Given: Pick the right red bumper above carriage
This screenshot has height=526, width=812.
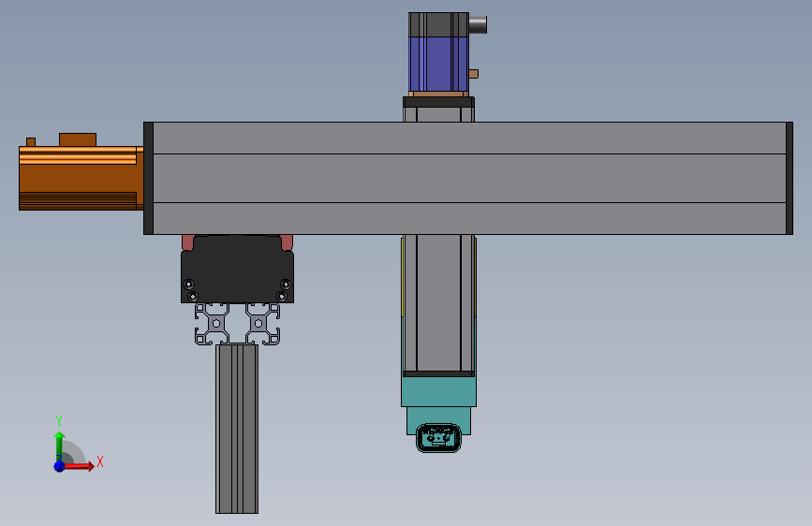Looking at the screenshot, I should 287,242.
